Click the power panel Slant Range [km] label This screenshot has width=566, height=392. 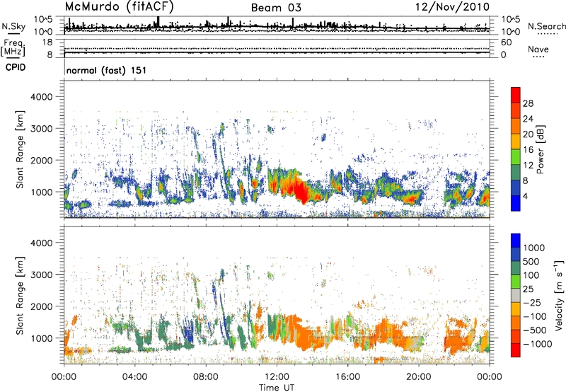(x=20, y=149)
